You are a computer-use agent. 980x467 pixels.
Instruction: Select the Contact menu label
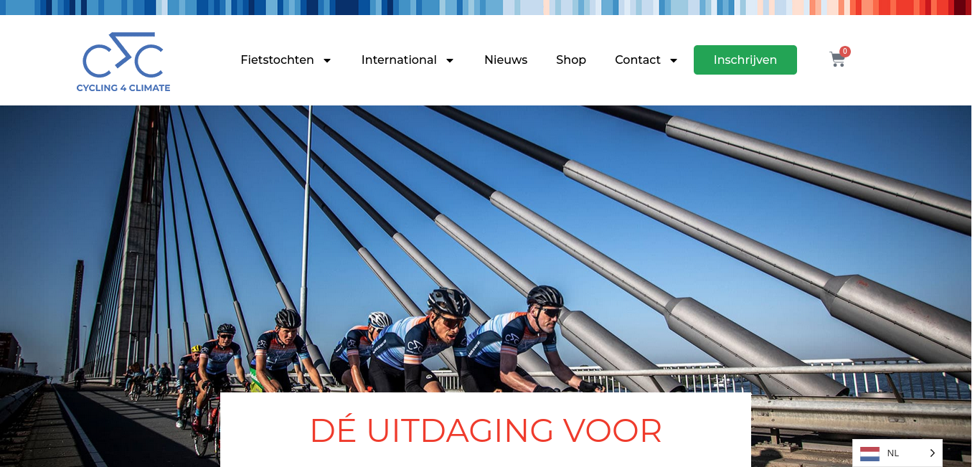tap(638, 60)
